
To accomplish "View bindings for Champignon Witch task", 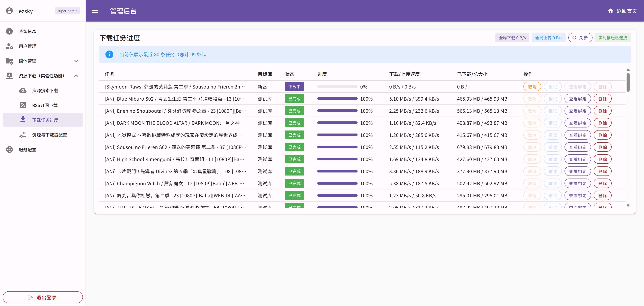I will pos(577,183).
